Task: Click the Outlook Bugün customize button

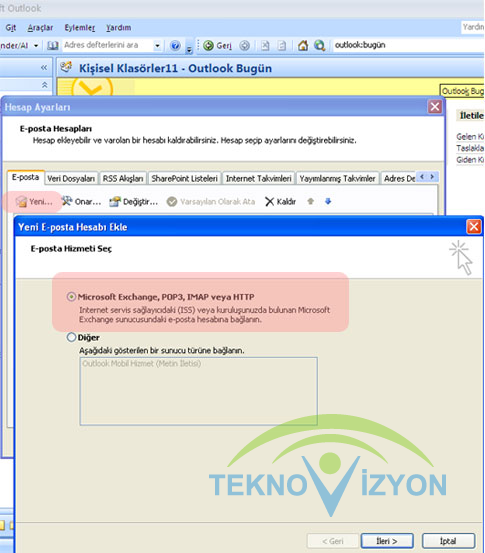Action: point(462,91)
